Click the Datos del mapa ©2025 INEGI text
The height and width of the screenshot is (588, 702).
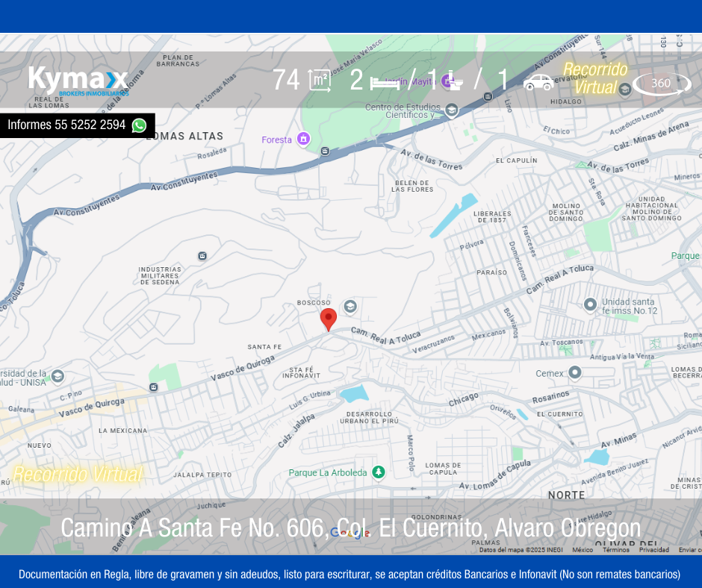521,549
